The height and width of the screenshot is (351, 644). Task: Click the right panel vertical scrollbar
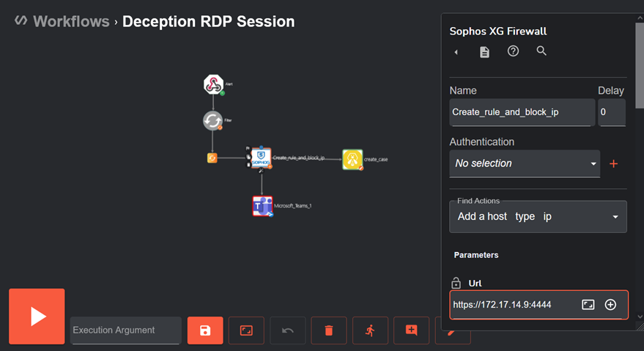pyautogui.click(x=640, y=66)
